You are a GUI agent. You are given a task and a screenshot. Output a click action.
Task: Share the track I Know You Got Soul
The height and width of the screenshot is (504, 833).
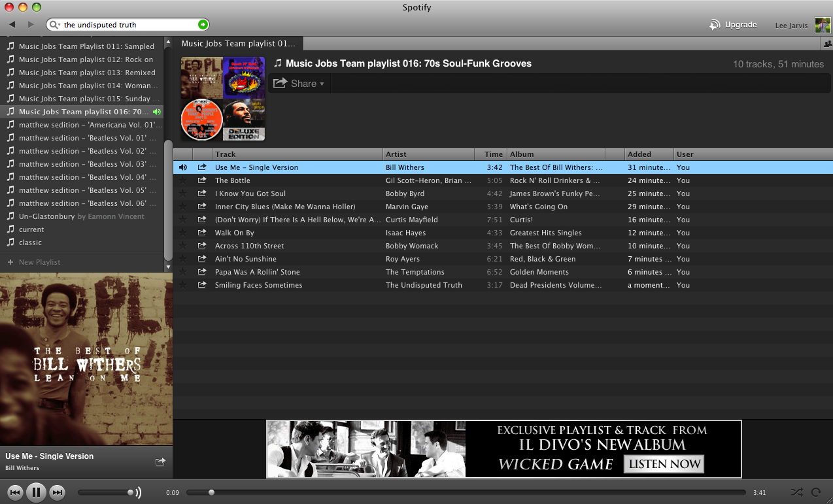(x=202, y=193)
